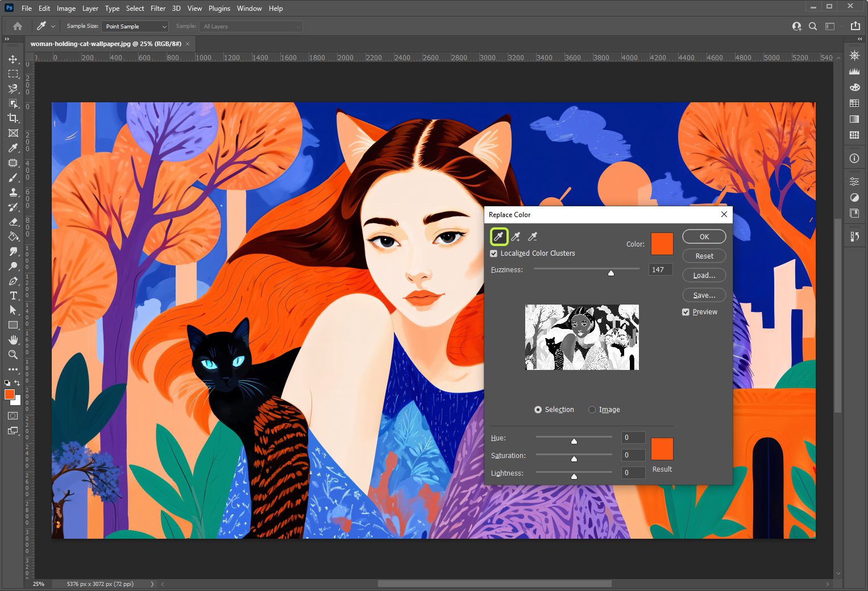Open the Window menu
868x591 pixels.
pos(249,9)
